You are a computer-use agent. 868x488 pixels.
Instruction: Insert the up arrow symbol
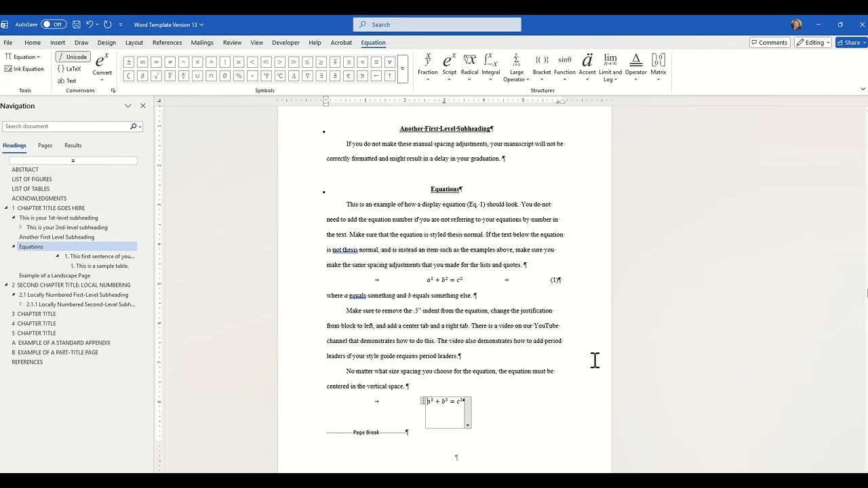tap(390, 76)
